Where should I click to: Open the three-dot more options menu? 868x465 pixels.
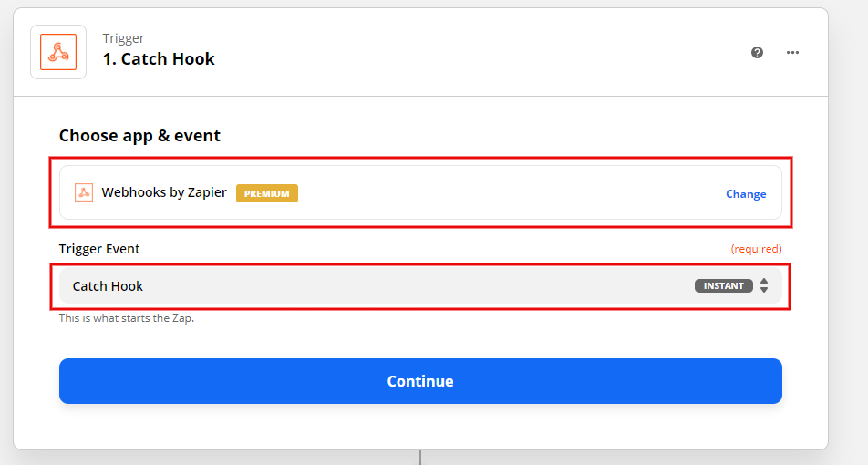tap(792, 52)
